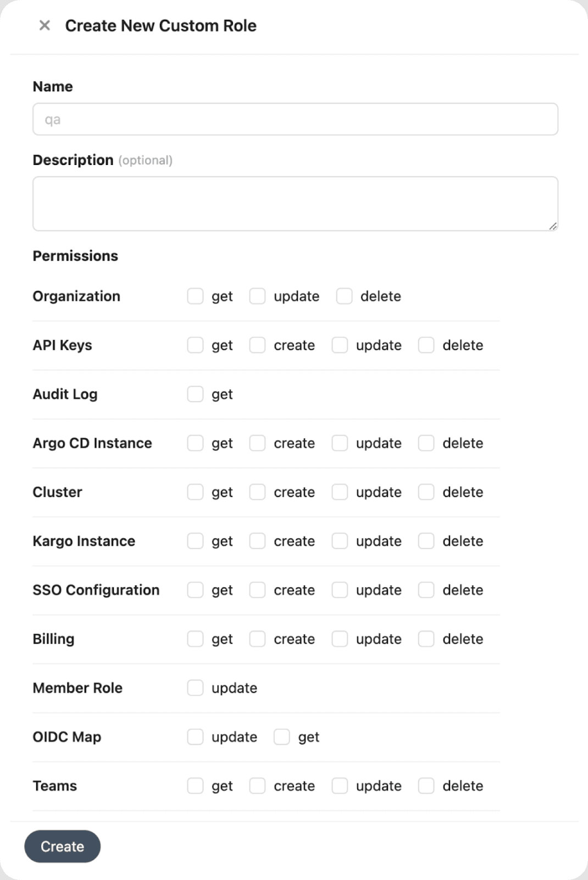Screen dimensions: 588x880
Task: Check get permission for OIDC Map
Action: click(x=281, y=736)
